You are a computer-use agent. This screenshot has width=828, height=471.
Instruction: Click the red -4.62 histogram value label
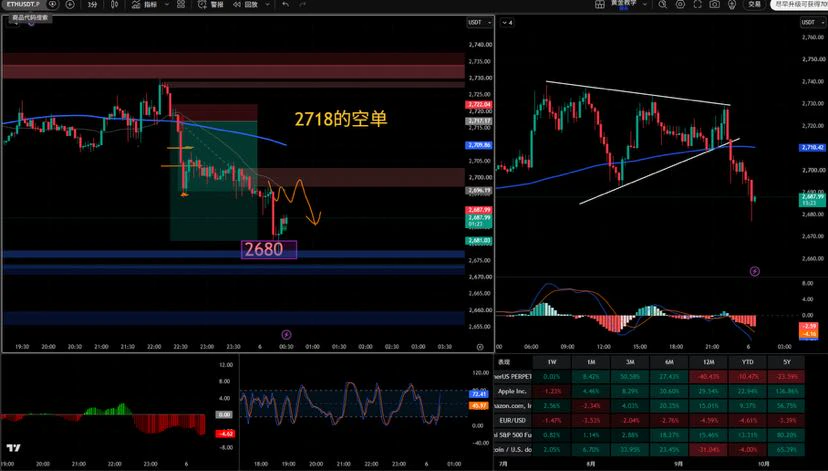pyautogui.click(x=225, y=434)
